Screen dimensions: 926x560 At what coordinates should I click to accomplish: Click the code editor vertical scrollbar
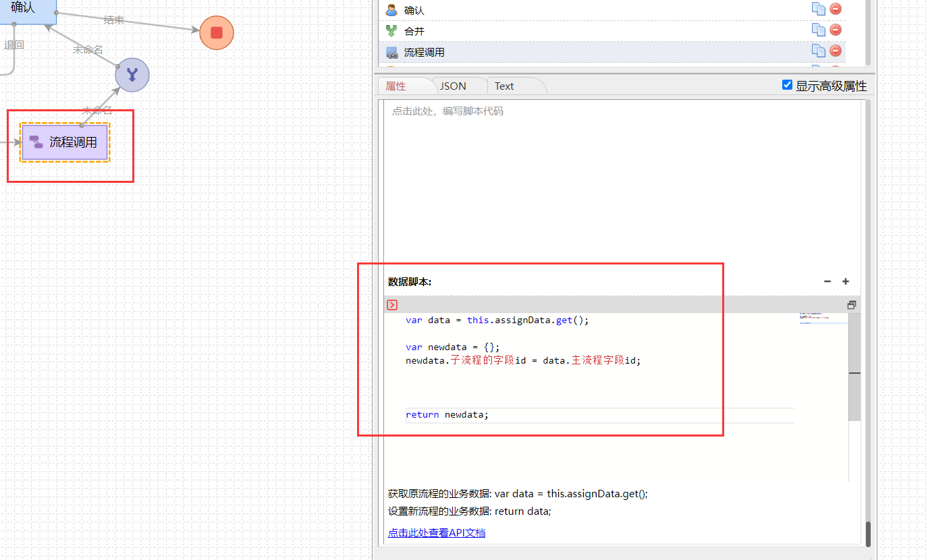pyautogui.click(x=854, y=367)
